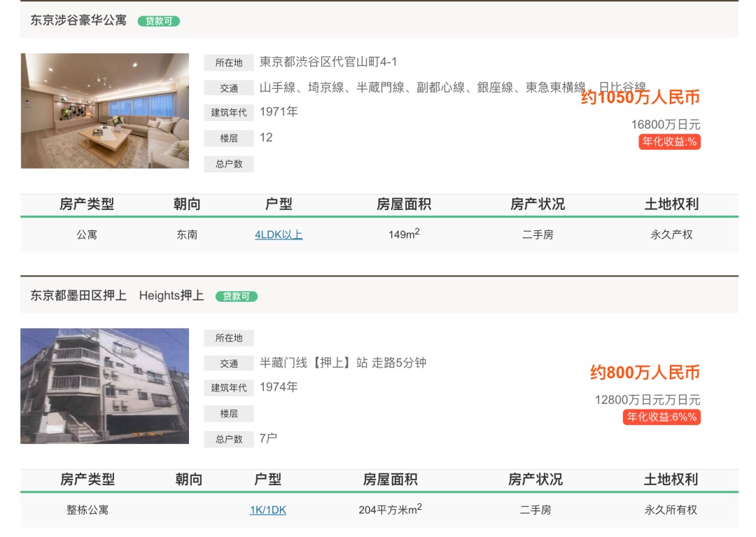The height and width of the screenshot is (537, 756).
Task: Click the floor value 12
Action: point(266,137)
